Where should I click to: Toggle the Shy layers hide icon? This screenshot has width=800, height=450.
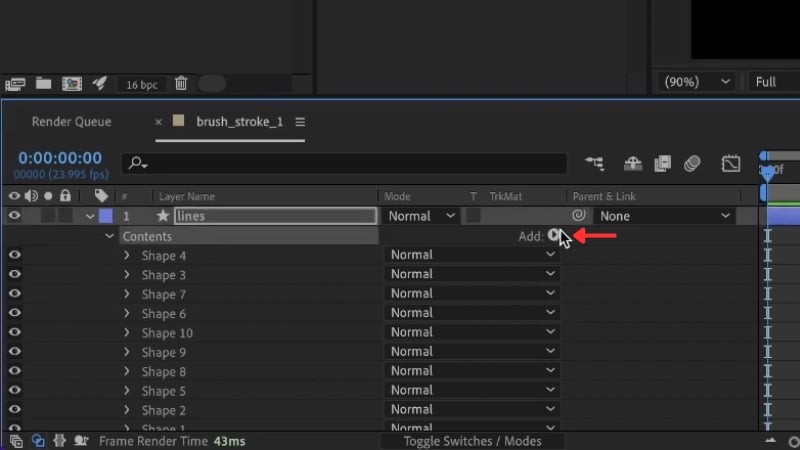click(633, 163)
